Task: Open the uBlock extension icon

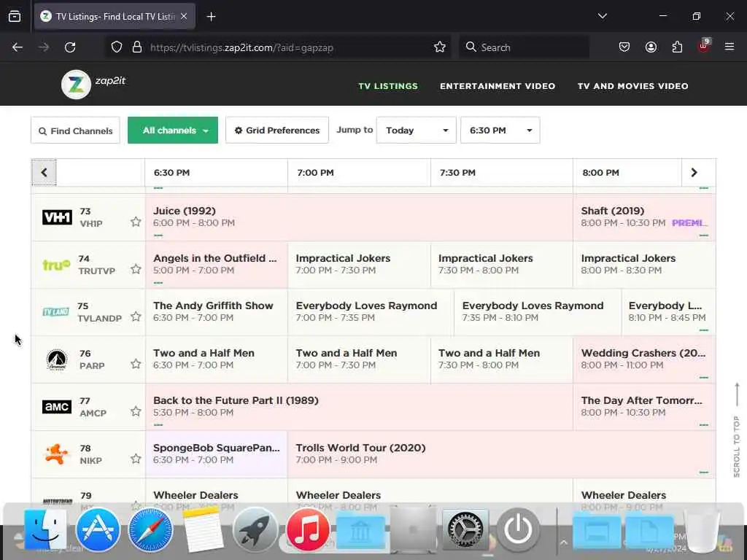Action: [704, 46]
